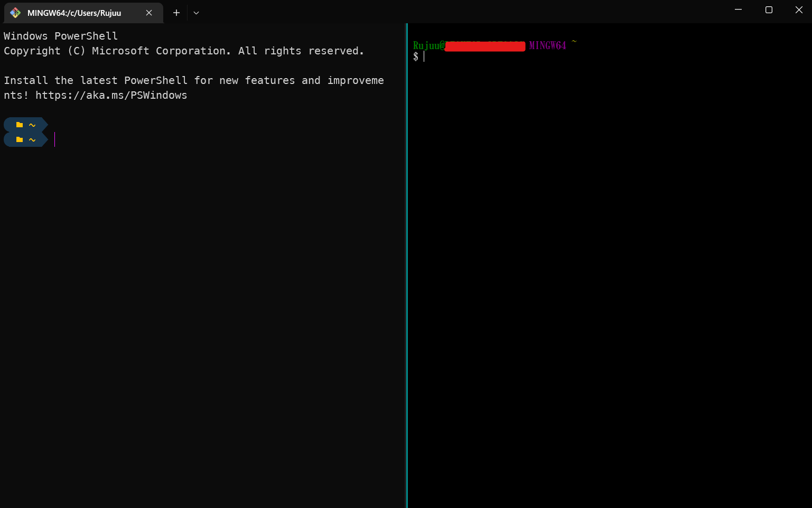Click the purple MINGW64 label in prompt
The height and width of the screenshot is (508, 812).
click(547, 45)
